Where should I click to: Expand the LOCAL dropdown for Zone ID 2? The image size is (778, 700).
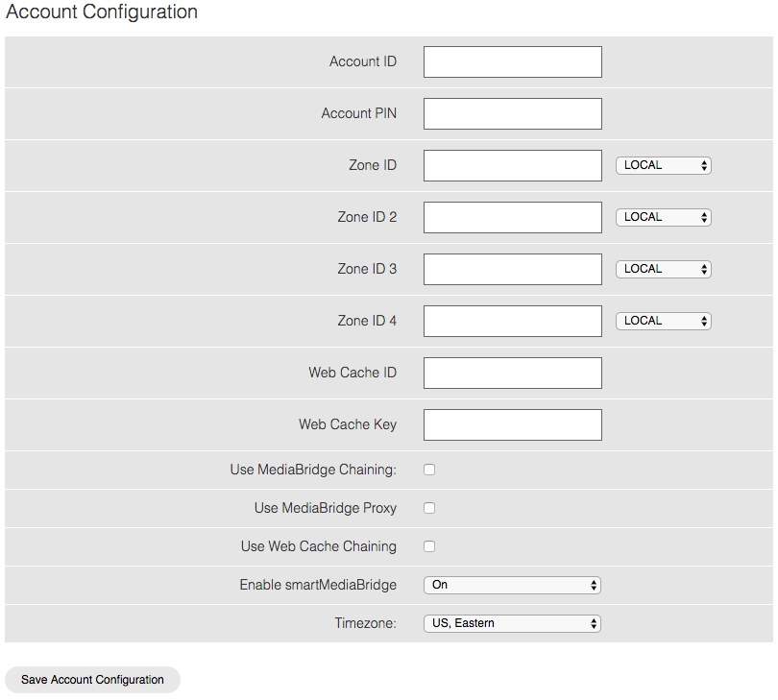tap(664, 217)
